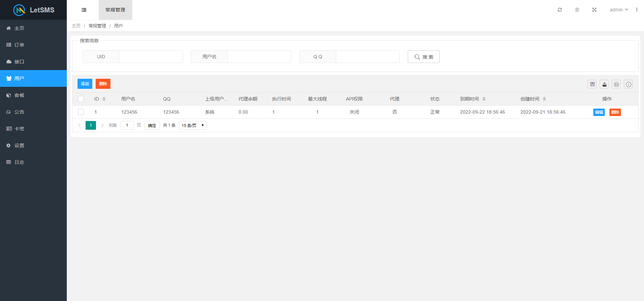Click the 共 1 条 total count

[169, 125]
